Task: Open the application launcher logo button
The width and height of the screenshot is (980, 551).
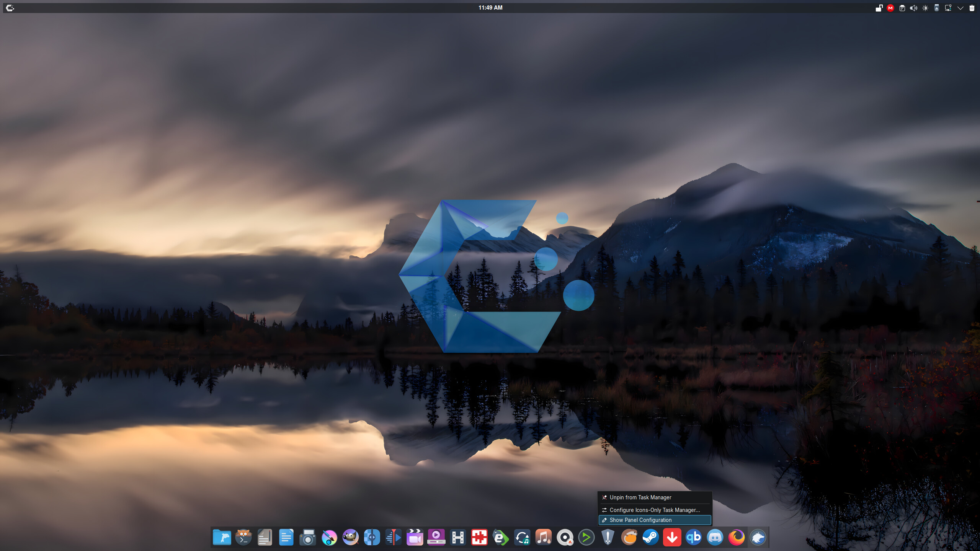Action: (10, 8)
